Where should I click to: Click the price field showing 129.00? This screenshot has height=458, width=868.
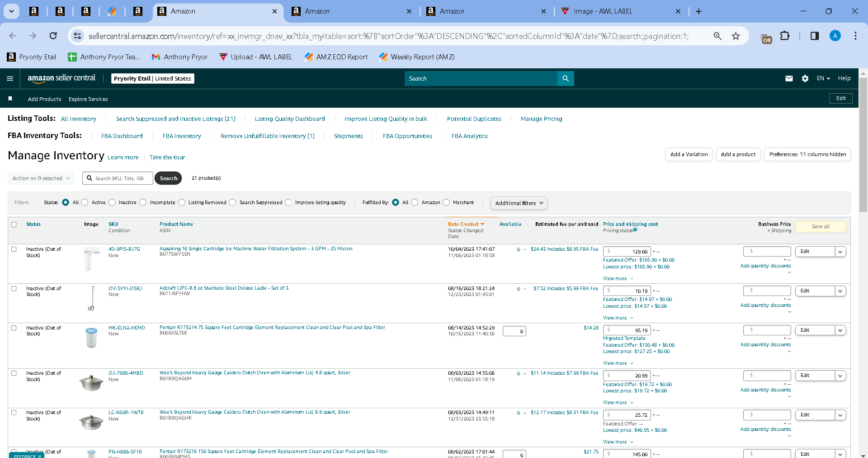(627, 252)
